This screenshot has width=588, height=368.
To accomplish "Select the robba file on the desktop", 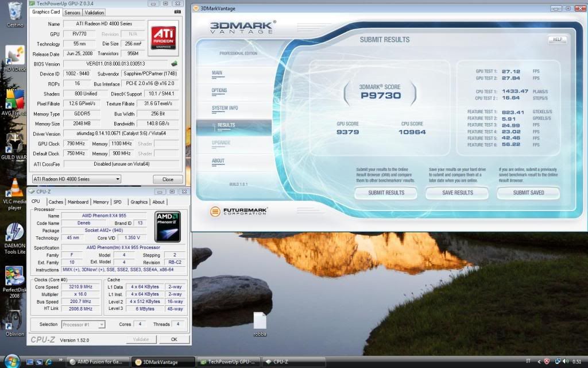I will click(x=260, y=324).
